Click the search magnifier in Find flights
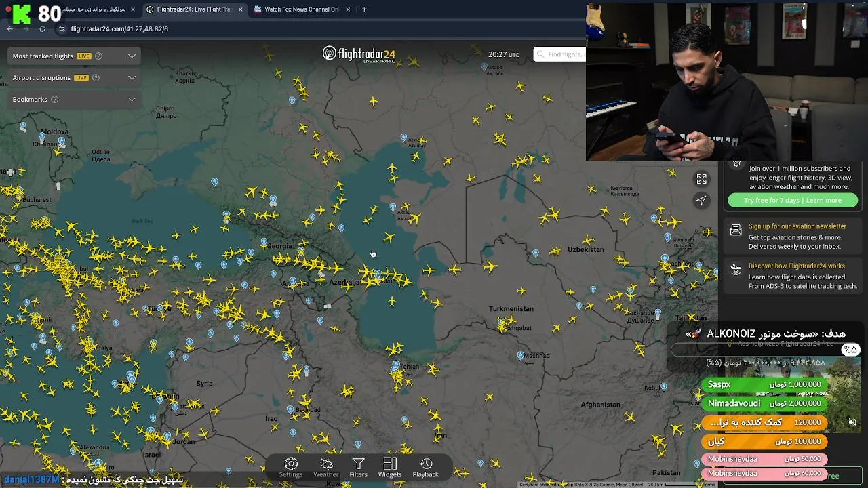The image size is (868, 488). pyautogui.click(x=540, y=54)
